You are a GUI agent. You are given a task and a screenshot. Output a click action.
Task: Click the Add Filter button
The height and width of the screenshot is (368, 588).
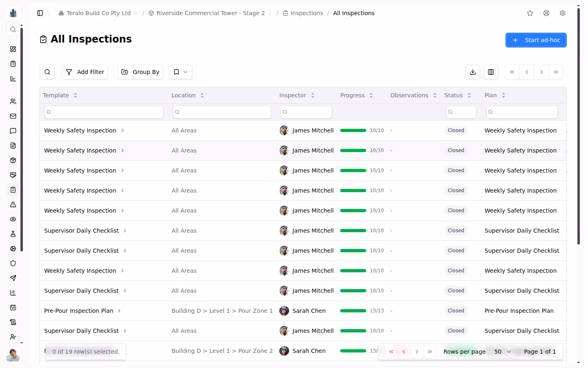coord(85,72)
